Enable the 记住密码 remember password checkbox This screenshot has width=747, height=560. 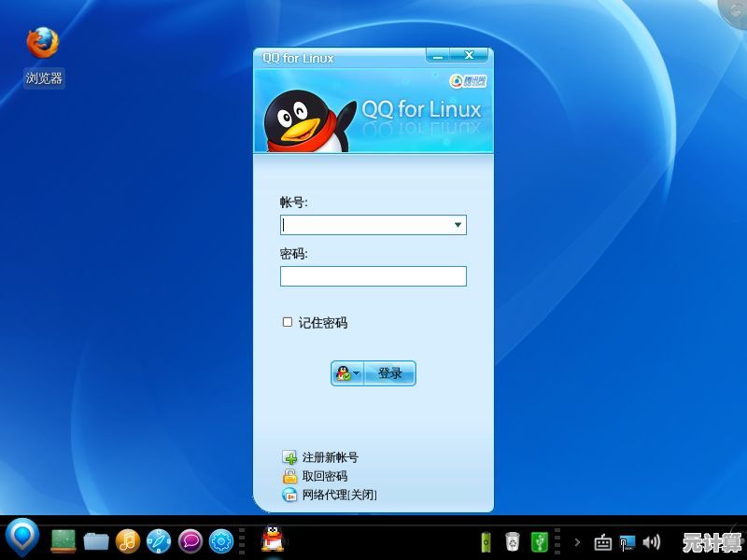pos(286,322)
